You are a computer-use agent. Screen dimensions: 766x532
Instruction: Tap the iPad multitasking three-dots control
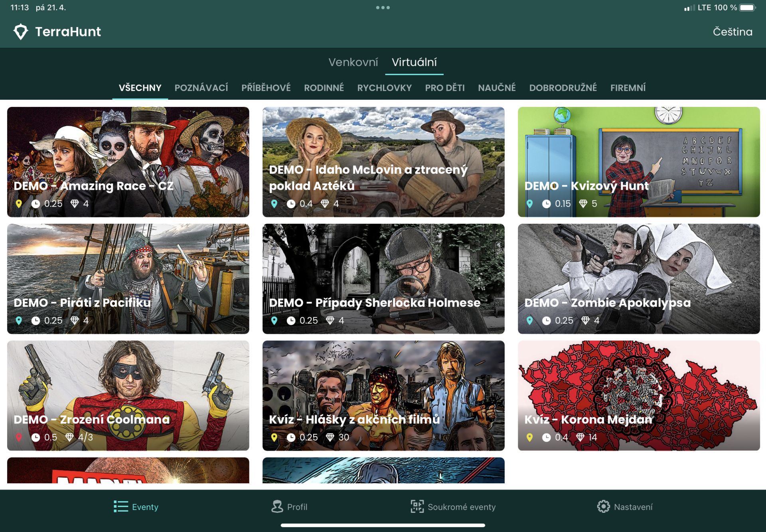(383, 8)
